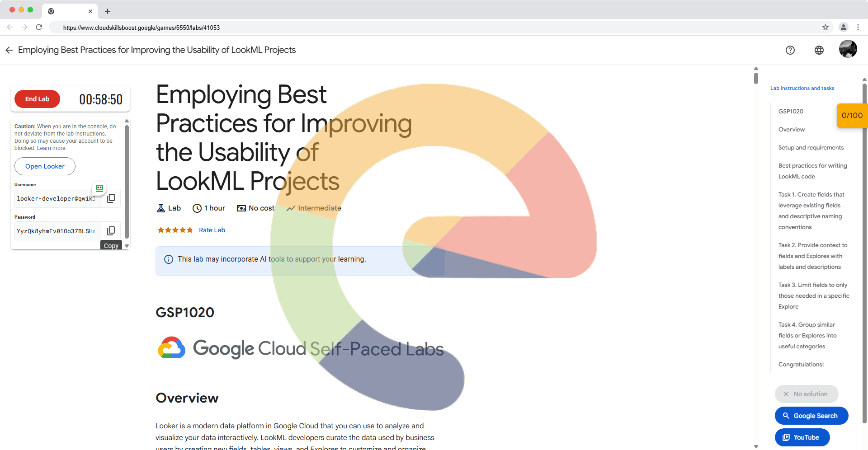Click the password input field
The width and height of the screenshot is (868, 450).
57,231
